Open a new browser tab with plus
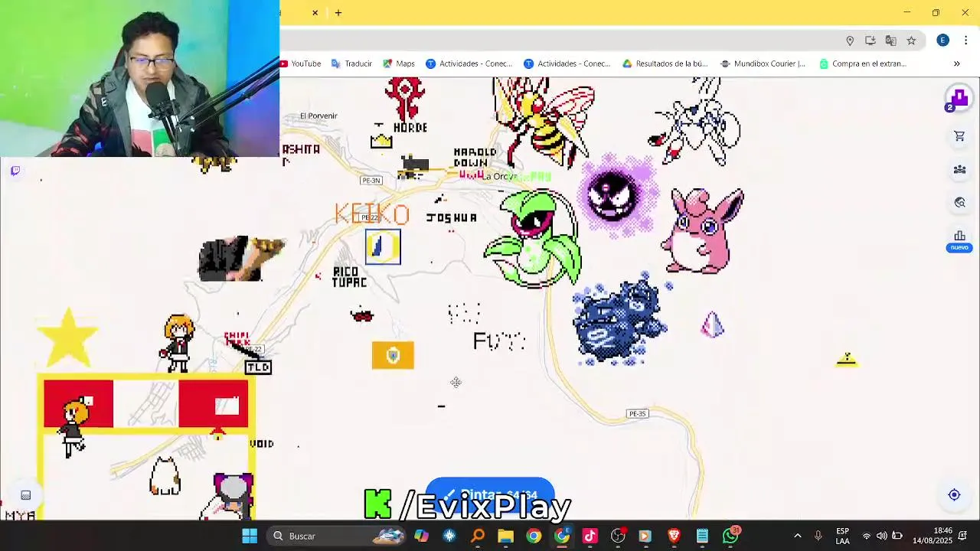 [x=338, y=12]
